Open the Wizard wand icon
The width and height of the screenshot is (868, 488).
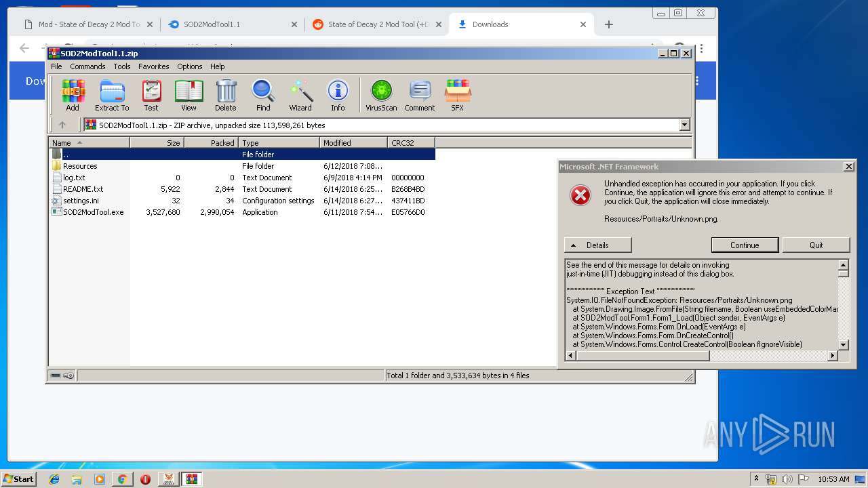[x=300, y=95]
